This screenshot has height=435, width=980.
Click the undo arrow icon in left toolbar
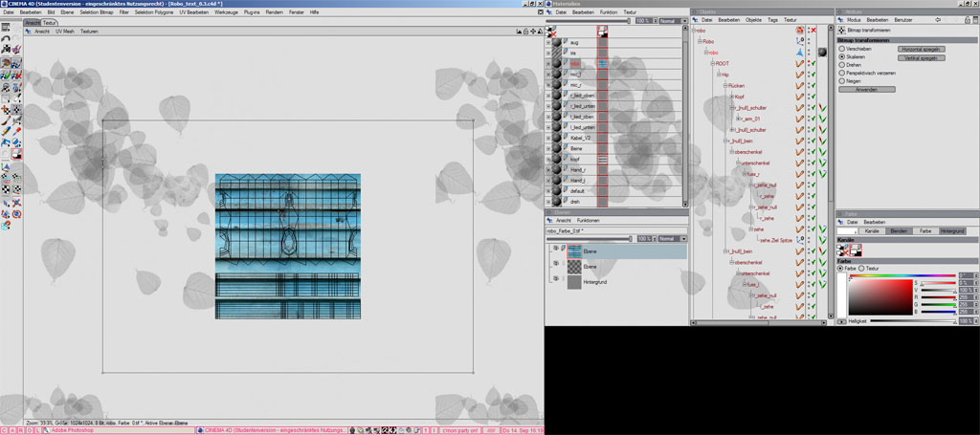(6, 38)
